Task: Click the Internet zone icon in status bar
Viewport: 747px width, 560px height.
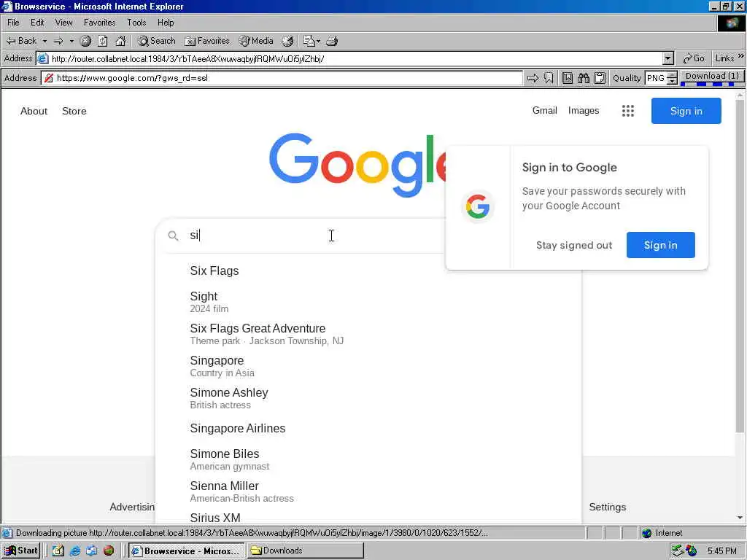Action: pos(646,533)
